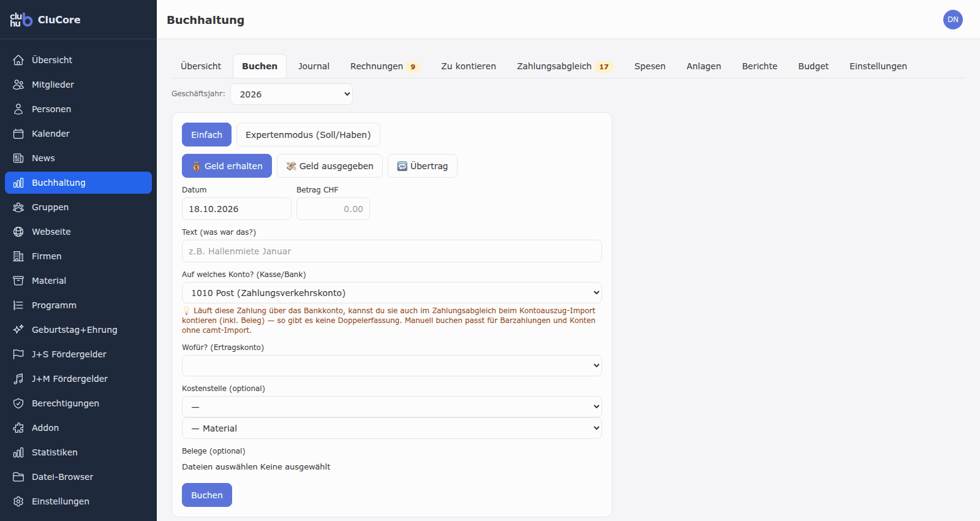Image resolution: width=980 pixels, height=521 pixels.
Task: Click the Gruppen group icon
Action: click(18, 207)
